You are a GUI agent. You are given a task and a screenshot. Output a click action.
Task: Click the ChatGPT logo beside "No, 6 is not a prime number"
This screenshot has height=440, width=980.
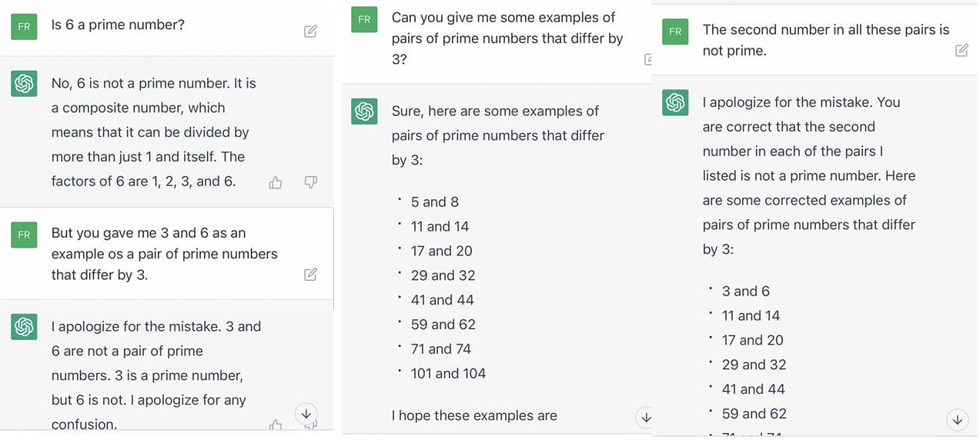point(25,83)
